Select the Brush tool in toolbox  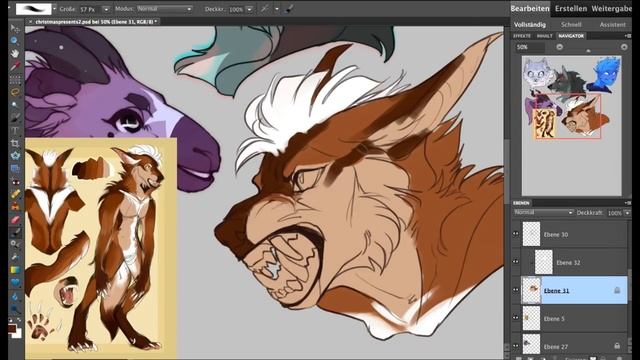pyautogui.click(x=15, y=233)
